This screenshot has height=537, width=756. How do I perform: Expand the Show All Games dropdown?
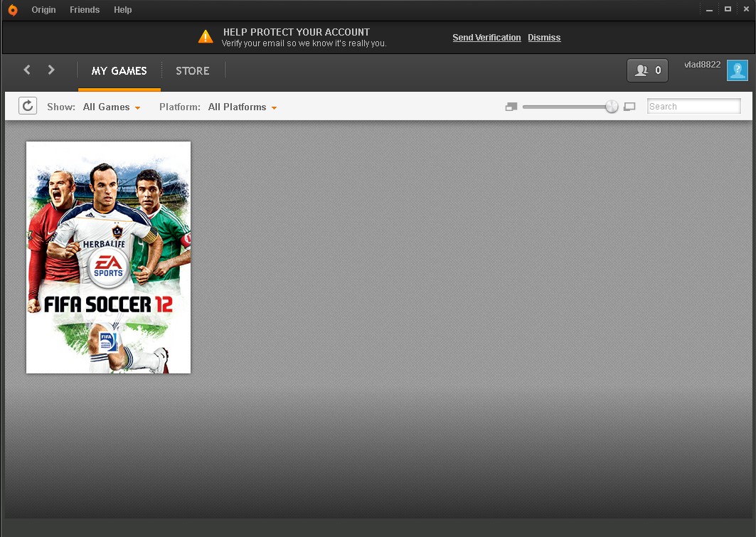tap(112, 107)
